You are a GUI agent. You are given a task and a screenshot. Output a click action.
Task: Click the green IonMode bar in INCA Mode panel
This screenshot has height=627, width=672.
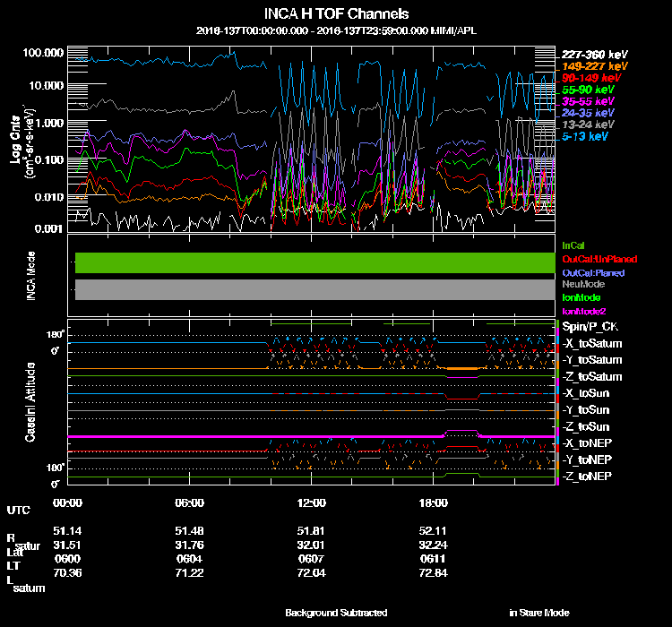314,262
